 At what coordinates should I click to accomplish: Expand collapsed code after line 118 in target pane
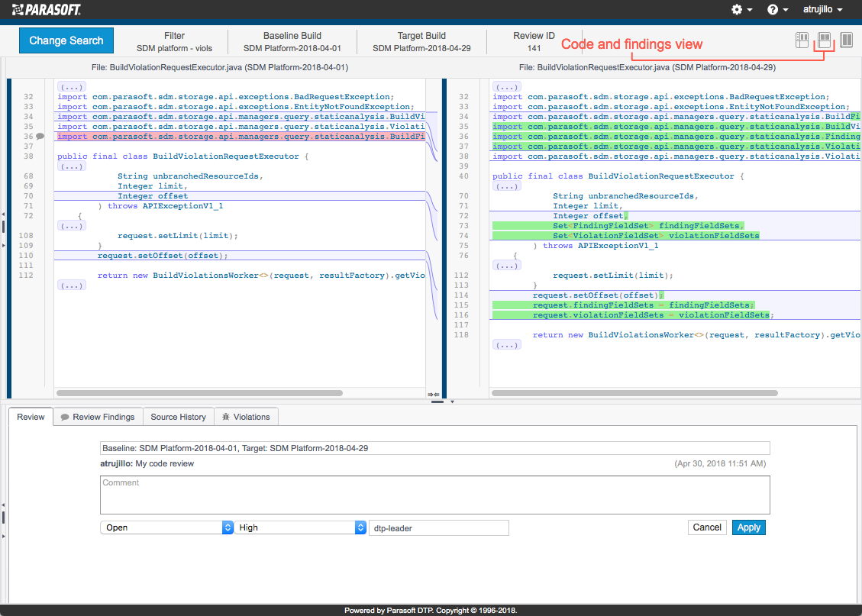click(x=507, y=345)
